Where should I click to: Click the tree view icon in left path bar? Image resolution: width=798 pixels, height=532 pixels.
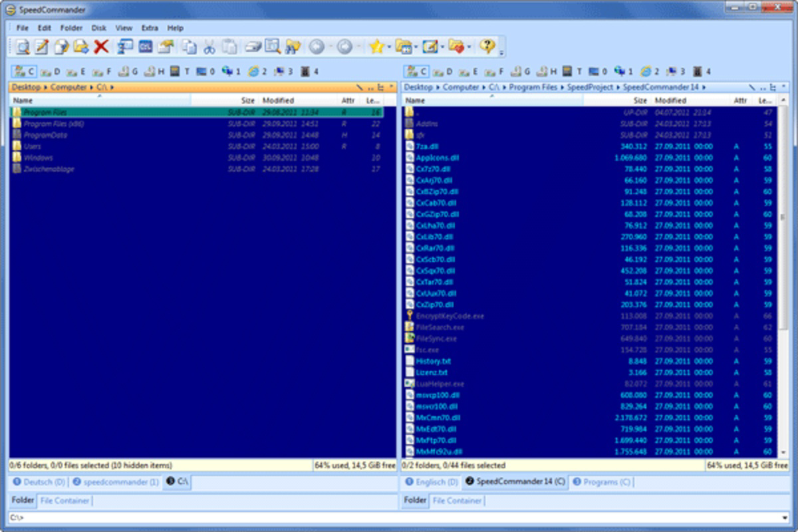point(380,87)
